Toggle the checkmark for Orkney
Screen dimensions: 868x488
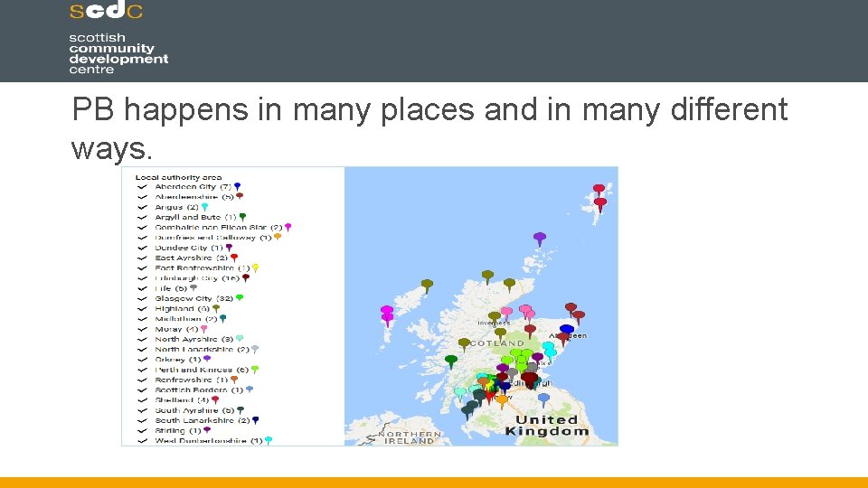tap(142, 360)
